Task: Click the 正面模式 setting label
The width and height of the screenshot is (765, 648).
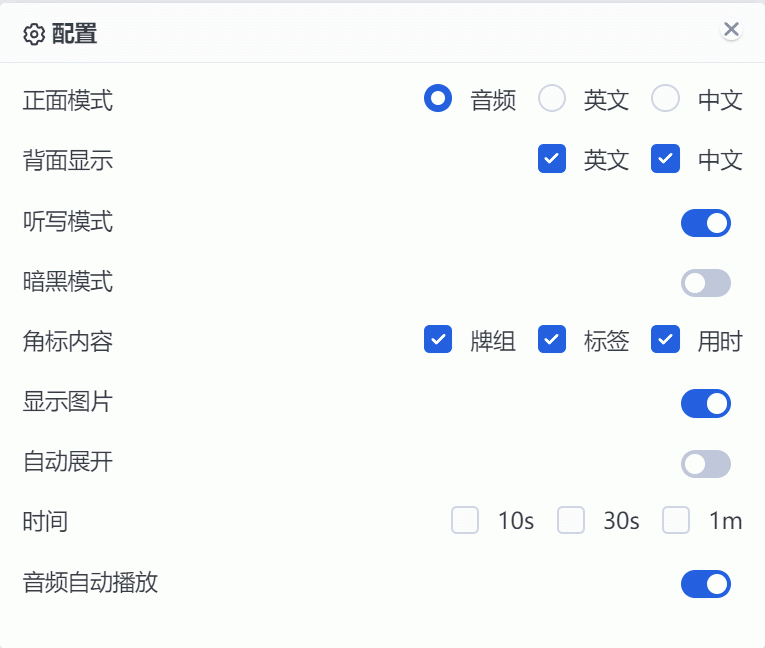Action: coord(68,100)
